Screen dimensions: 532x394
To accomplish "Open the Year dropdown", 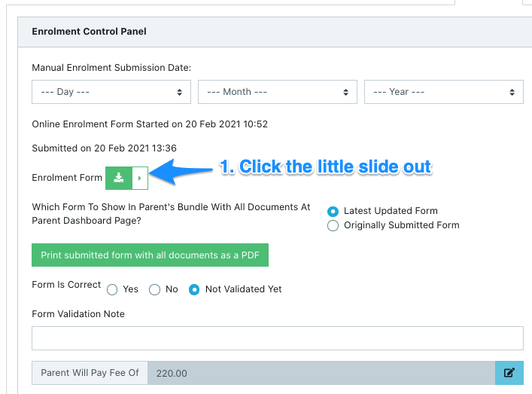I will [x=443, y=92].
